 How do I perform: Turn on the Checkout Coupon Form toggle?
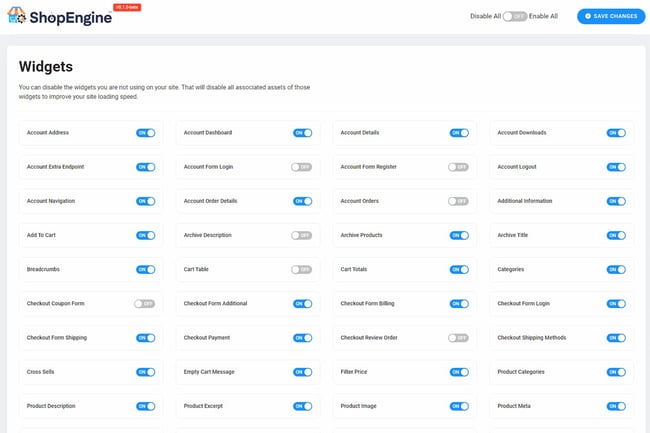(145, 304)
